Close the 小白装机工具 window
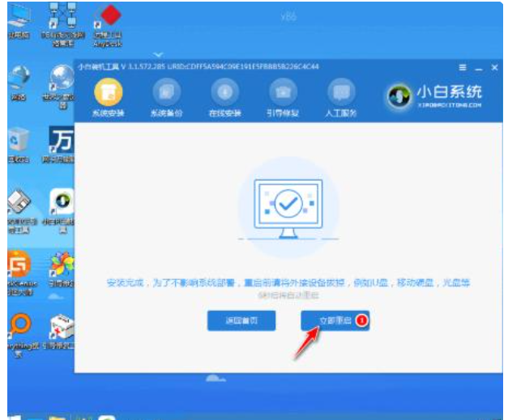 [494, 67]
